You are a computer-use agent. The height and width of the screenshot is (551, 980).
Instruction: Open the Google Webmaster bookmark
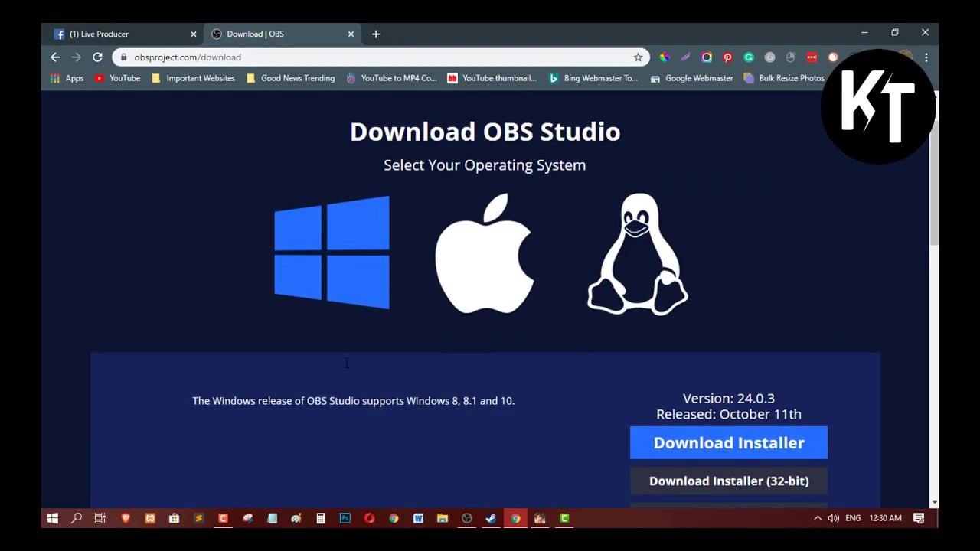691,78
